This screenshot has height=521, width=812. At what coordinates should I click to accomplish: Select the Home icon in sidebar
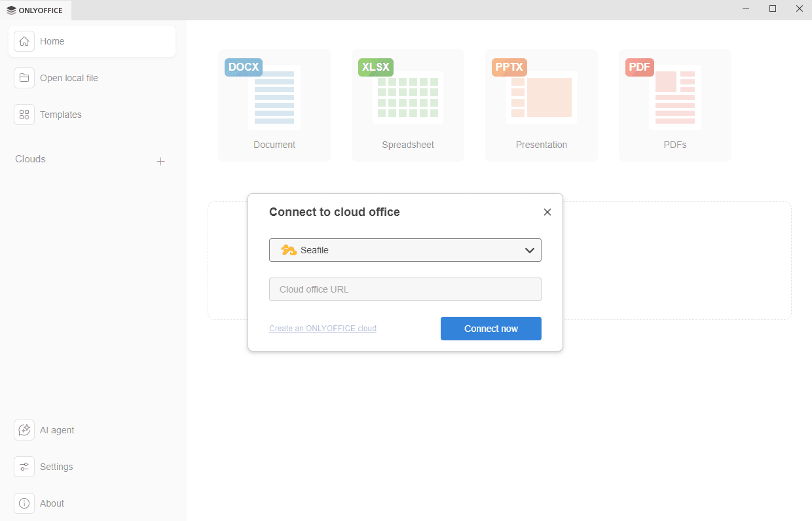pyautogui.click(x=24, y=41)
